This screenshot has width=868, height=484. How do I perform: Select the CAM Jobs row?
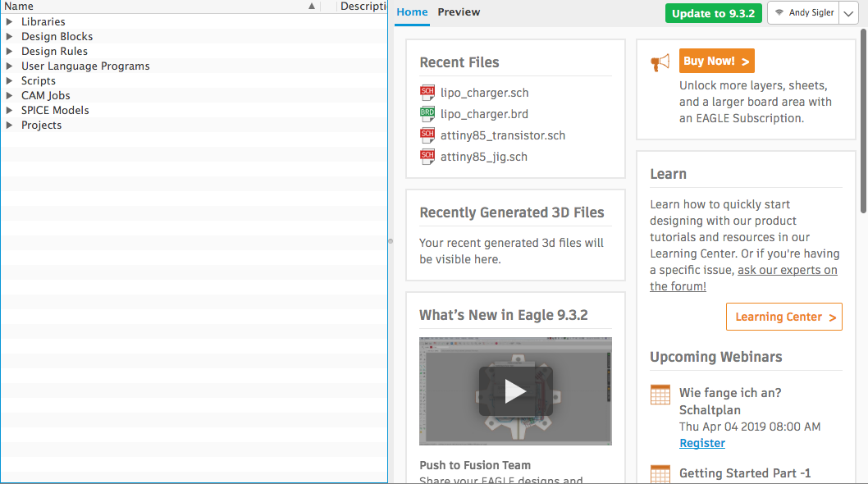(194, 95)
